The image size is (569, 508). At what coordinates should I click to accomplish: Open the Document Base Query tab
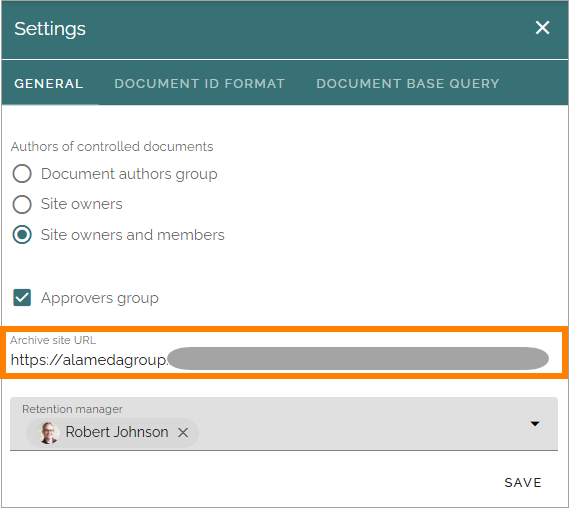pos(408,84)
